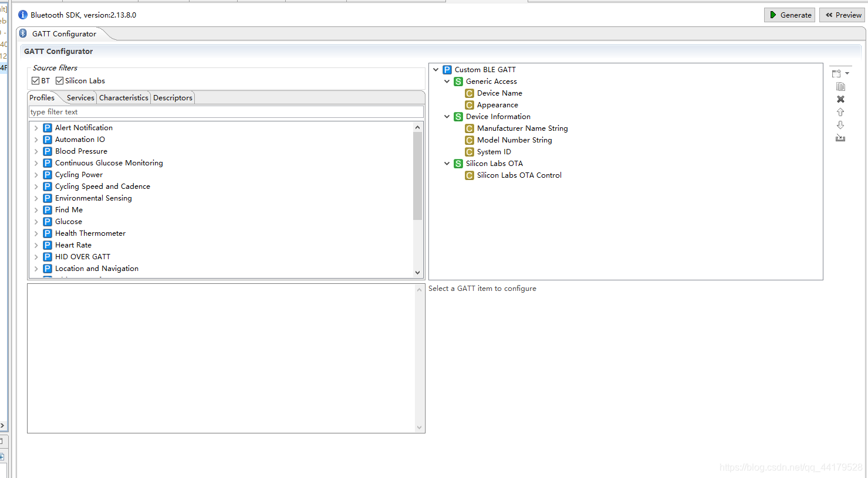This screenshot has width=868, height=478.
Task: Expand the Alert Notification profile
Action: tap(36, 128)
